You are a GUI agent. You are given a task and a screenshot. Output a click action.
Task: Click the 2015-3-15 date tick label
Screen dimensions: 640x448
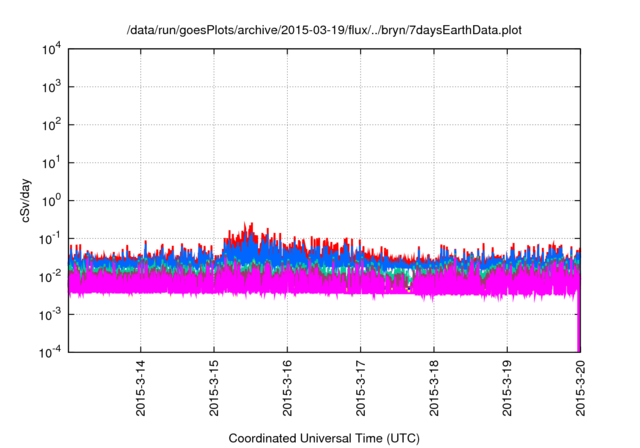[214, 388]
